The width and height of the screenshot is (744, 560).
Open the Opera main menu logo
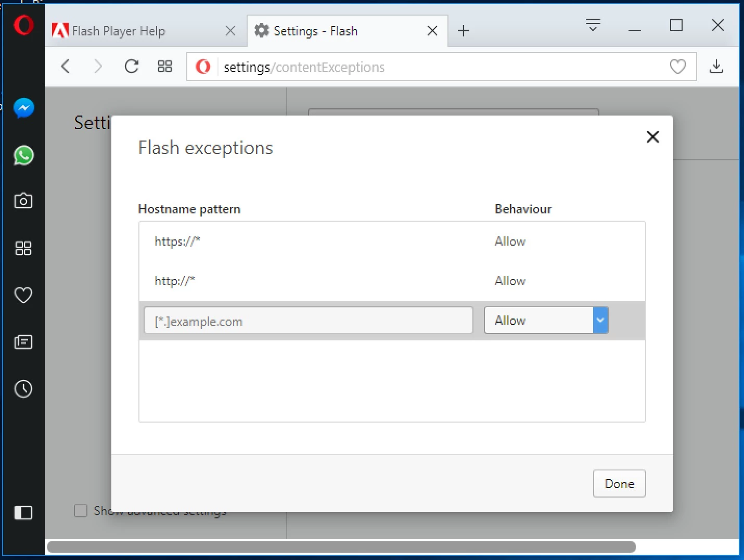point(23,25)
